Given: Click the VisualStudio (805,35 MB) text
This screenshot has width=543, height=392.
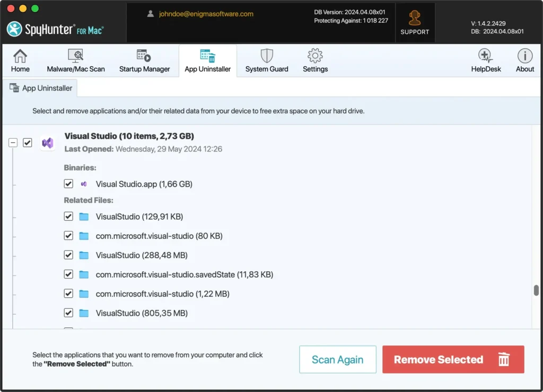Looking at the screenshot, I should point(142,314).
